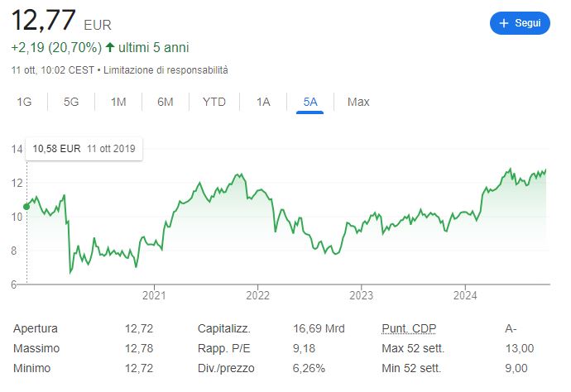
Task: Click the 2023 marker on time axis
Action: pyautogui.click(x=362, y=295)
